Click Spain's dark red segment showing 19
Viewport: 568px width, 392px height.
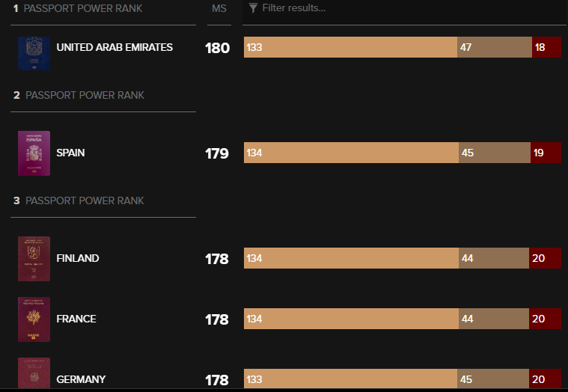pyautogui.click(x=546, y=153)
